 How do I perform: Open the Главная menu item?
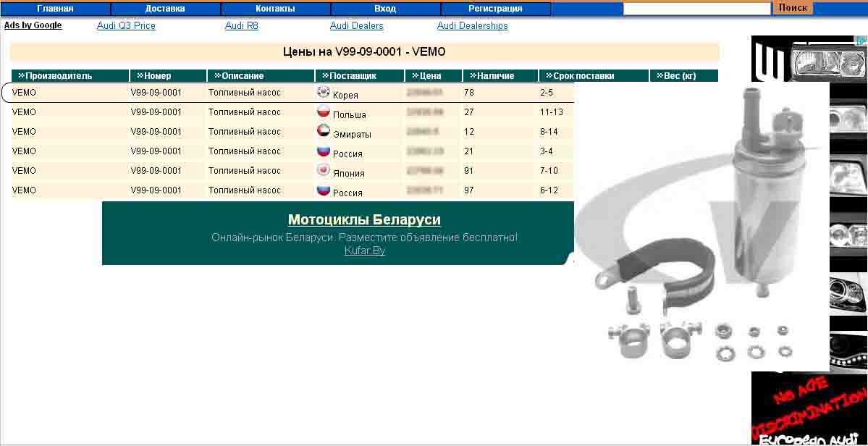(55, 9)
